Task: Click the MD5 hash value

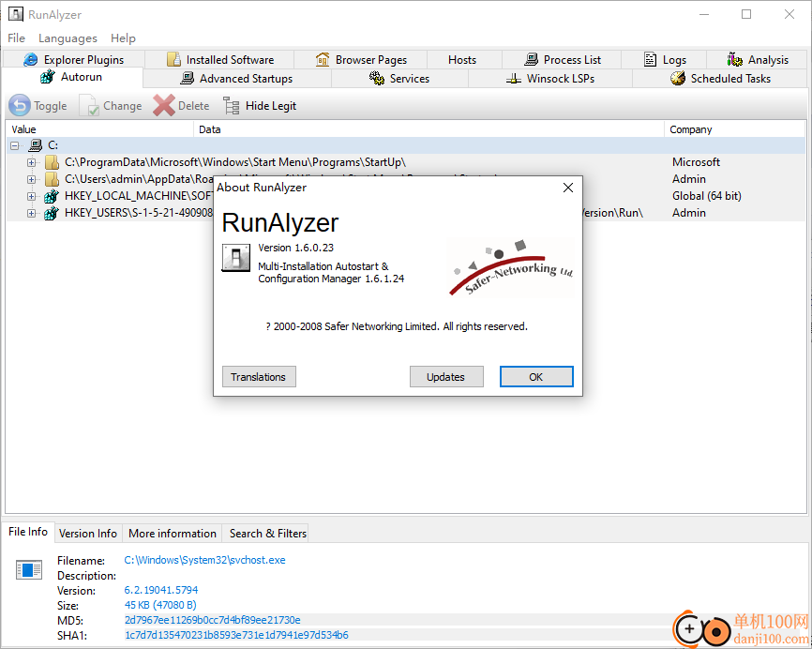Action: coord(212,620)
